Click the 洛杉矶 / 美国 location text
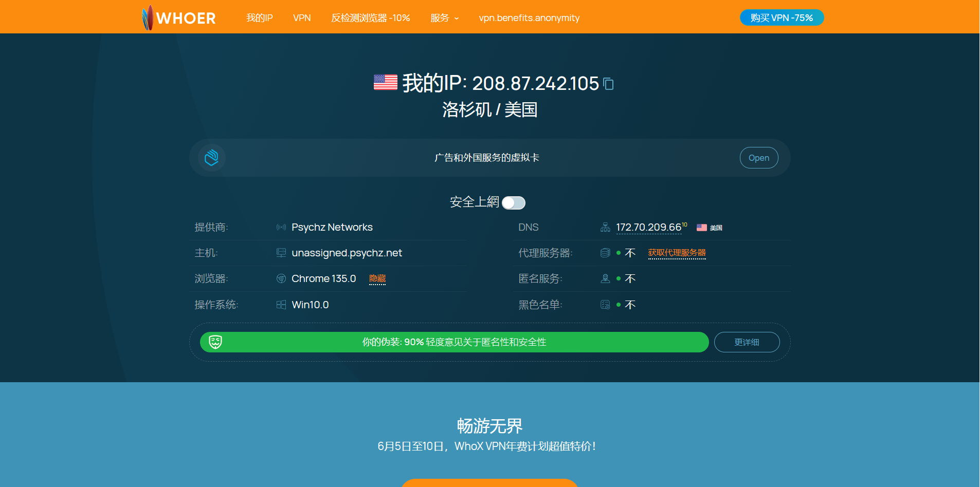Viewport: 980px width, 487px height. pos(489,109)
